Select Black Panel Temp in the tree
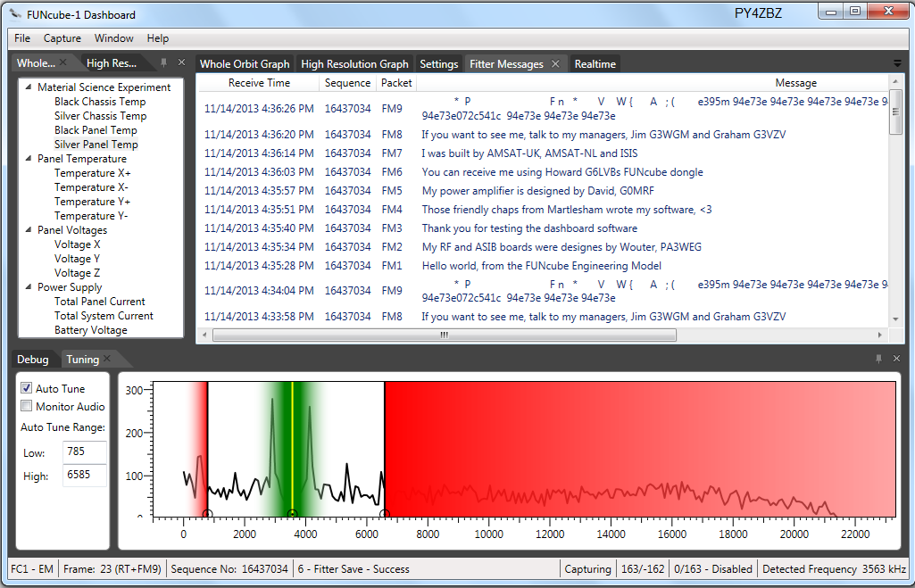 [96, 130]
